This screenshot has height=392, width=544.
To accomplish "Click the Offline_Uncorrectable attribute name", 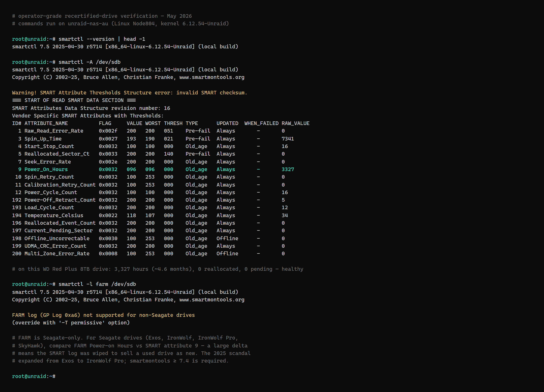I will click(57, 238).
